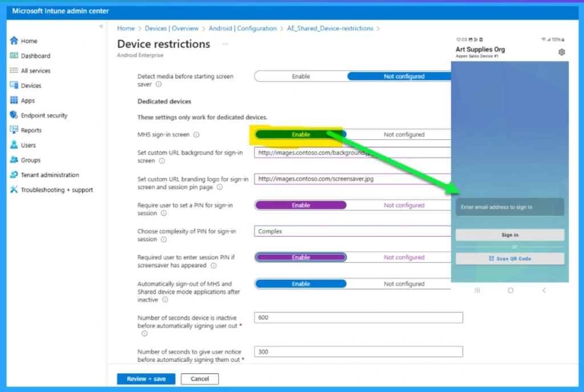The height and width of the screenshot is (392, 584).
Task: Open the Dashboard sidebar item icon
Action: (x=14, y=55)
